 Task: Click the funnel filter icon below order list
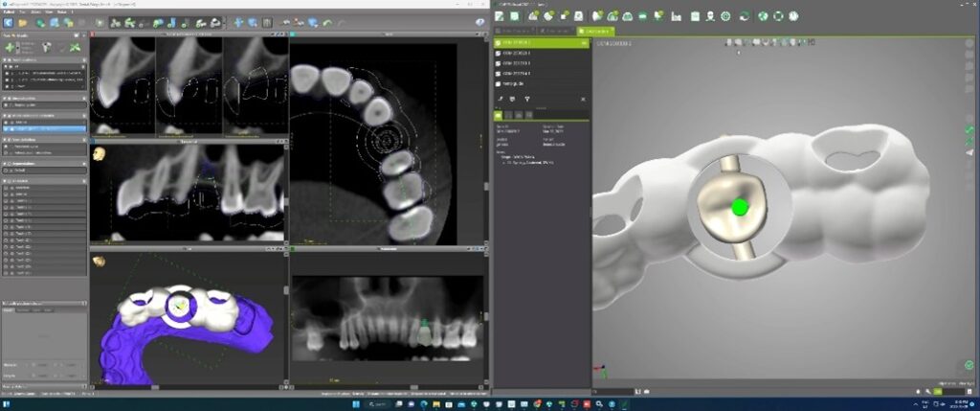[527, 99]
